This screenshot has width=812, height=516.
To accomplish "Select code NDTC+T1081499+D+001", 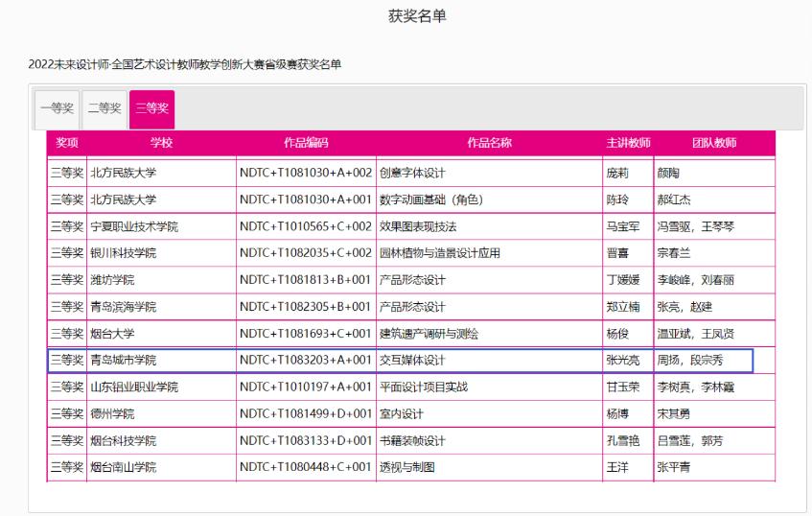I will click(x=306, y=414).
